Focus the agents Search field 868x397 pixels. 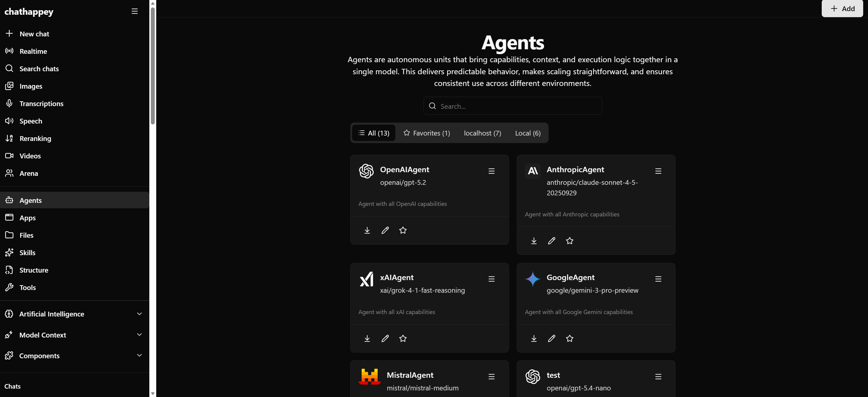pyautogui.click(x=513, y=106)
